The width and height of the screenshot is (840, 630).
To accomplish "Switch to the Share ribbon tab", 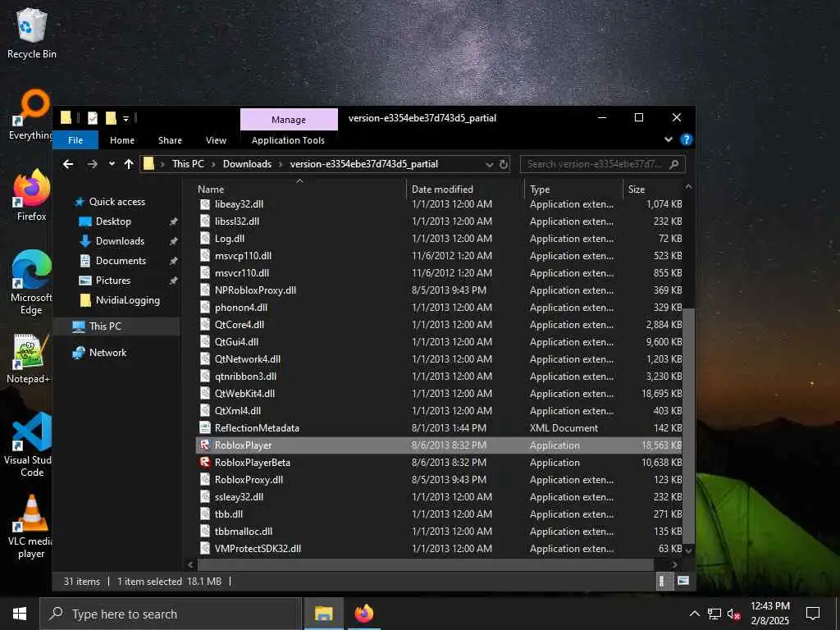I will [170, 139].
